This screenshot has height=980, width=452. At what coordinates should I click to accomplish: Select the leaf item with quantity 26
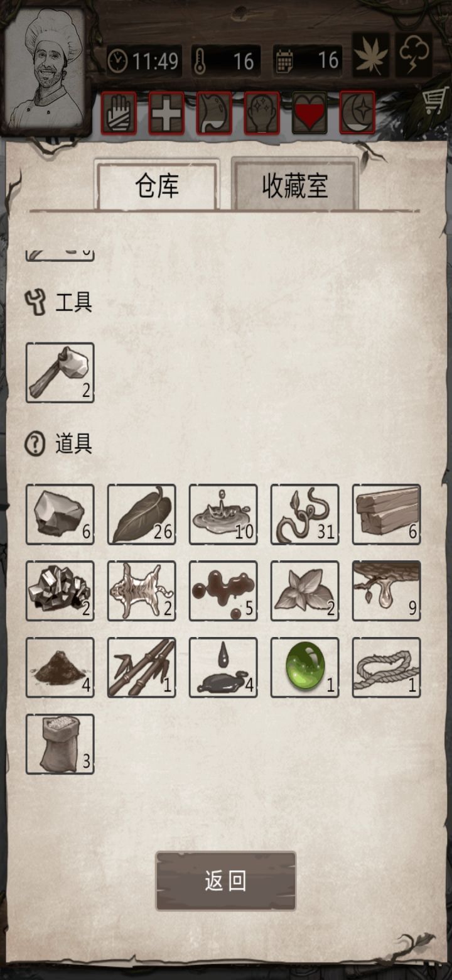coord(141,514)
